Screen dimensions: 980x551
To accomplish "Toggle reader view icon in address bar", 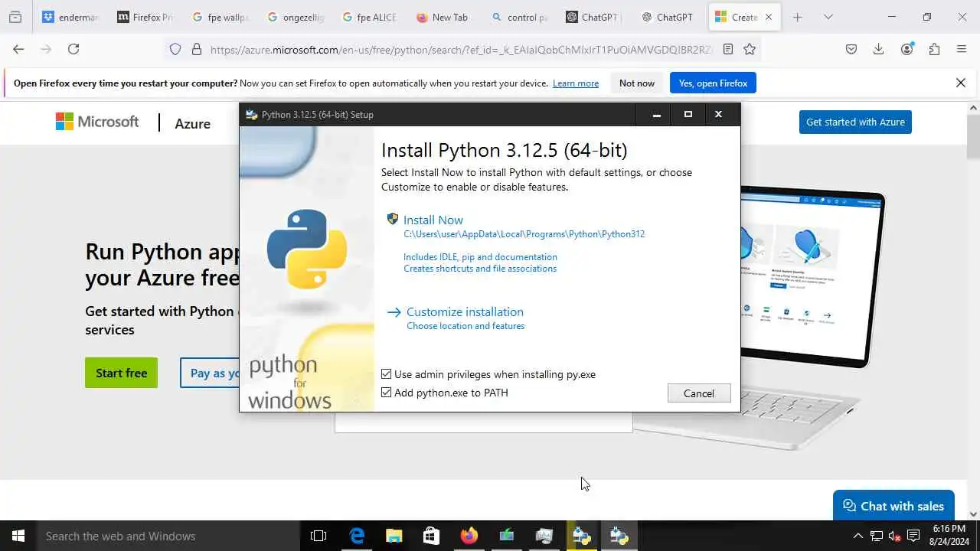I will tap(728, 49).
